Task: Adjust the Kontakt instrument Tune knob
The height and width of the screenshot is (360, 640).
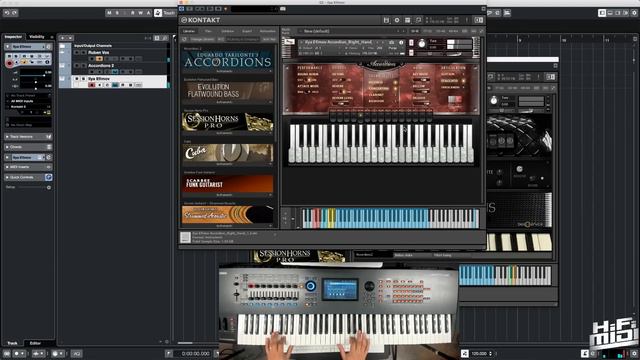Action: [422, 43]
